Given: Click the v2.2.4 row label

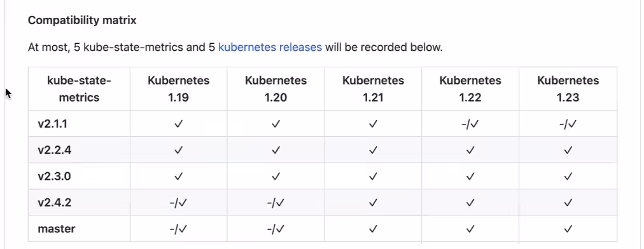Looking at the screenshot, I should 54,150.
